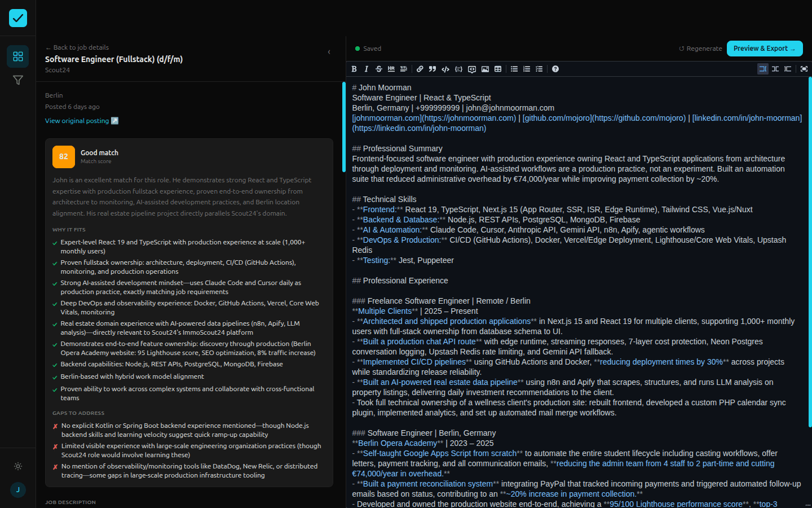The width and height of the screenshot is (812, 508).
Task: Apply italic formatting from the toolbar
Action: pos(367,69)
